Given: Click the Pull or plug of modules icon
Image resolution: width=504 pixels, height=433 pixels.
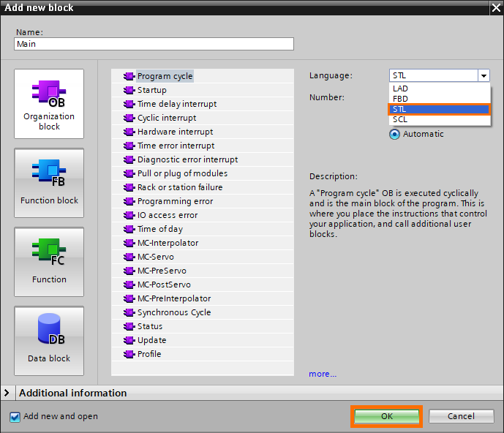Looking at the screenshot, I should tap(129, 173).
